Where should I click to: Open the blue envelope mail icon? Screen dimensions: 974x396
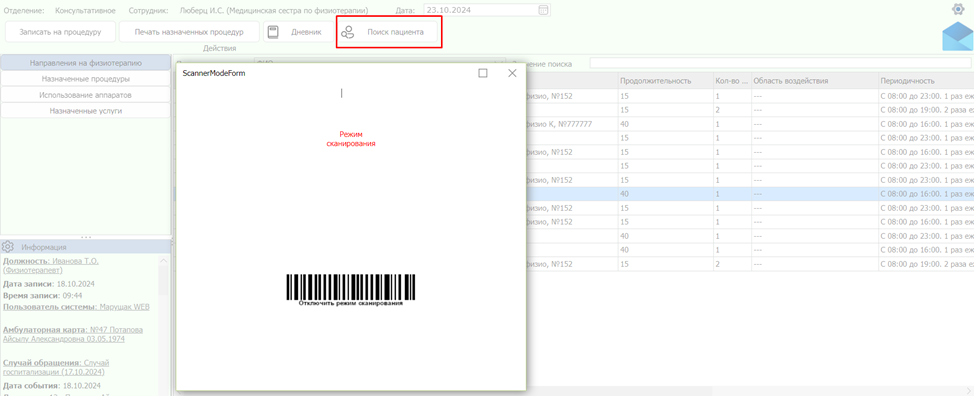pyautogui.click(x=957, y=36)
